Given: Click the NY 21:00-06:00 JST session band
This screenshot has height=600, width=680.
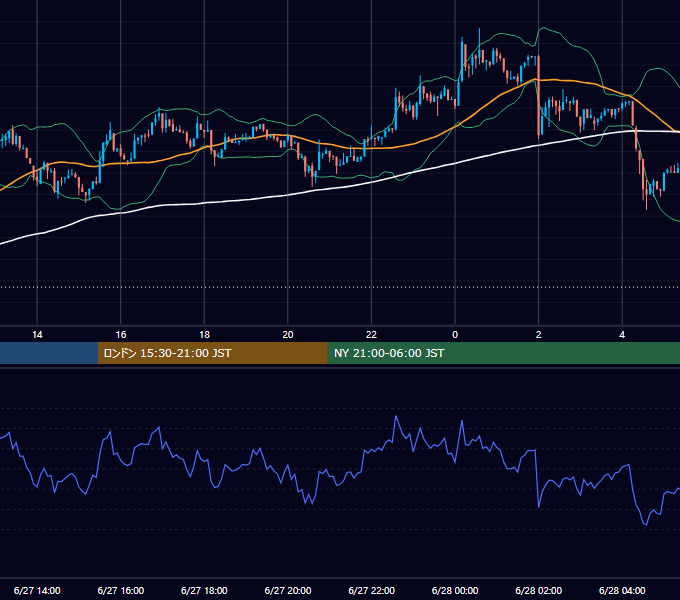Looking at the screenshot, I should pyautogui.click(x=503, y=353).
